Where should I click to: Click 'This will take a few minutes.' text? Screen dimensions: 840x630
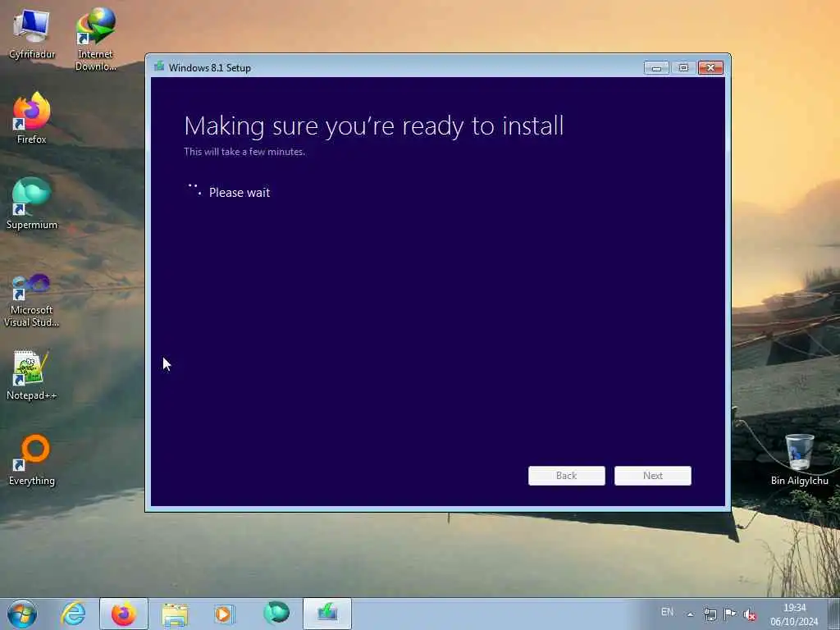coord(244,152)
